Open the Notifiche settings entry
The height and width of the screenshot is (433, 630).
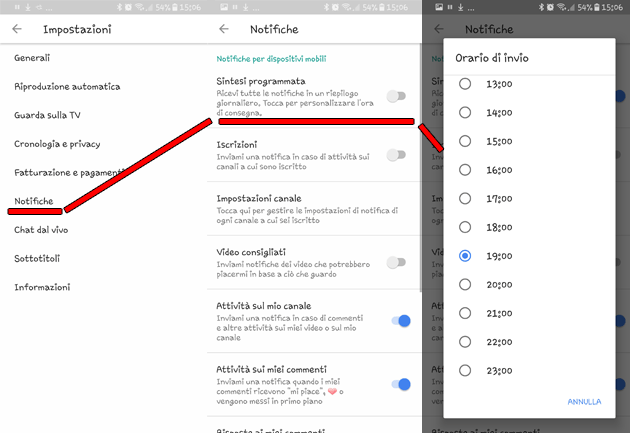34,201
